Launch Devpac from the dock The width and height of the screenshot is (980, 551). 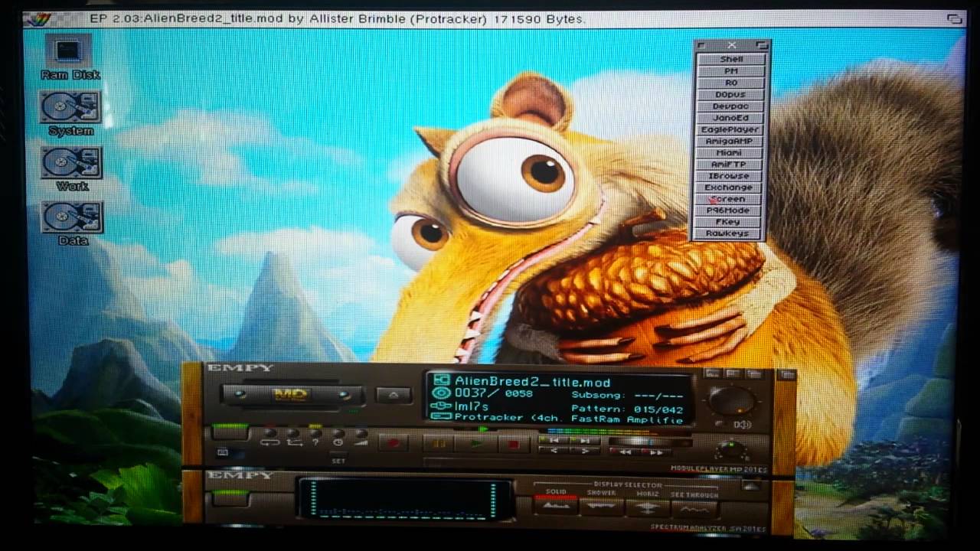point(731,106)
